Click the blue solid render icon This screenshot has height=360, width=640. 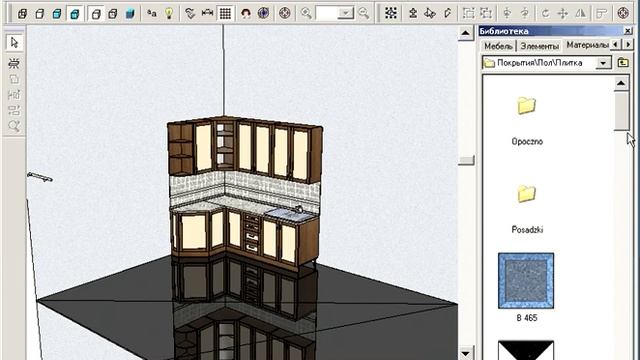130,13
